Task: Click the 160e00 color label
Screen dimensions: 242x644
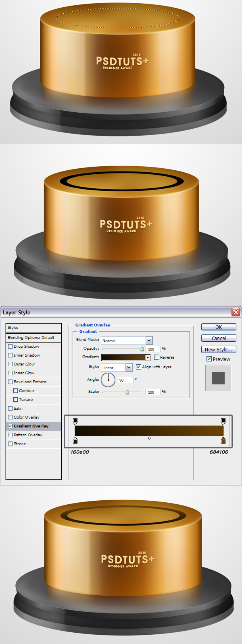Action: point(79,452)
